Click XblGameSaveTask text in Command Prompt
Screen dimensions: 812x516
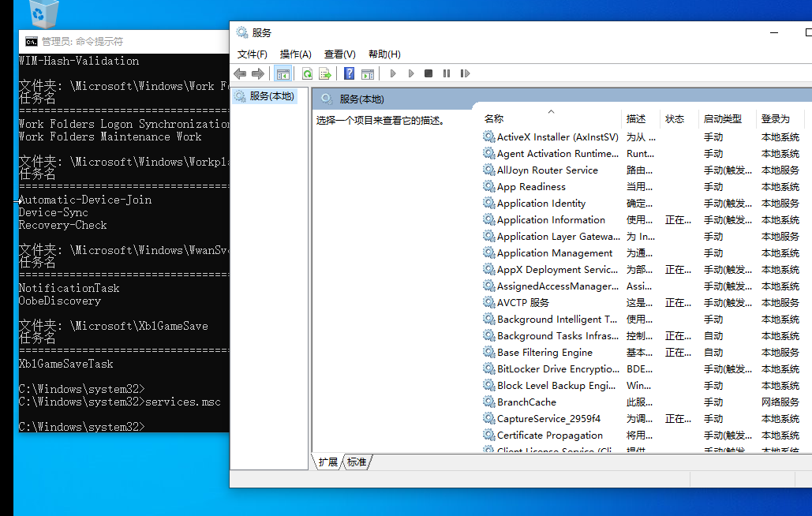[65, 364]
